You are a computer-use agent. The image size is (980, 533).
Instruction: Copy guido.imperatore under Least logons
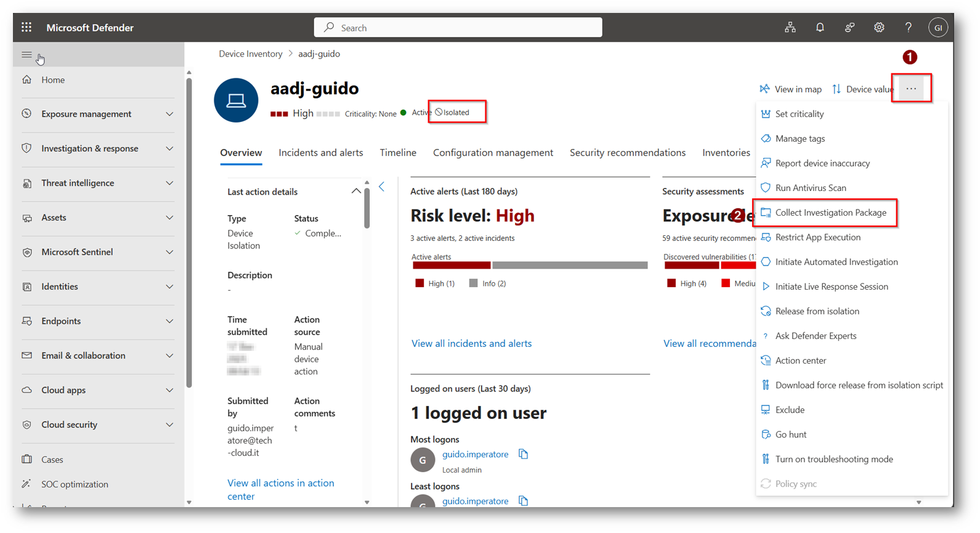pyautogui.click(x=523, y=501)
